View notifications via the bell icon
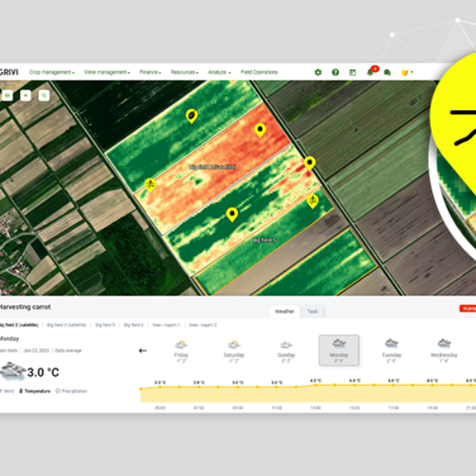 pos(370,73)
